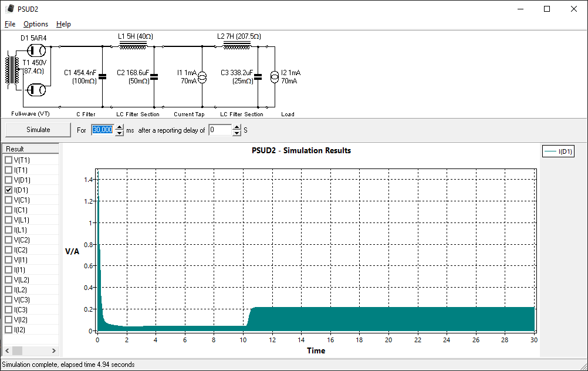588x371 pixels.
Task: Select the T1 transformer symbol
Action: (x=12, y=70)
